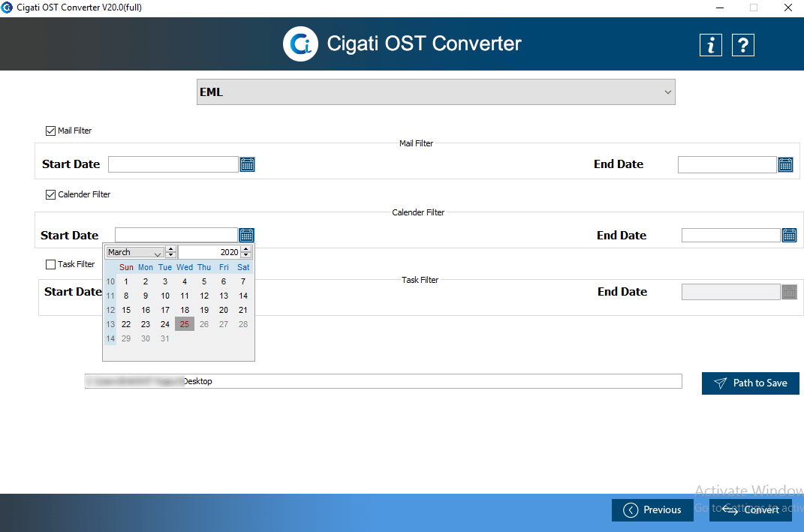Screen dimensions: 804x532
Task: Expand the EML format dropdown
Action: pos(436,92)
